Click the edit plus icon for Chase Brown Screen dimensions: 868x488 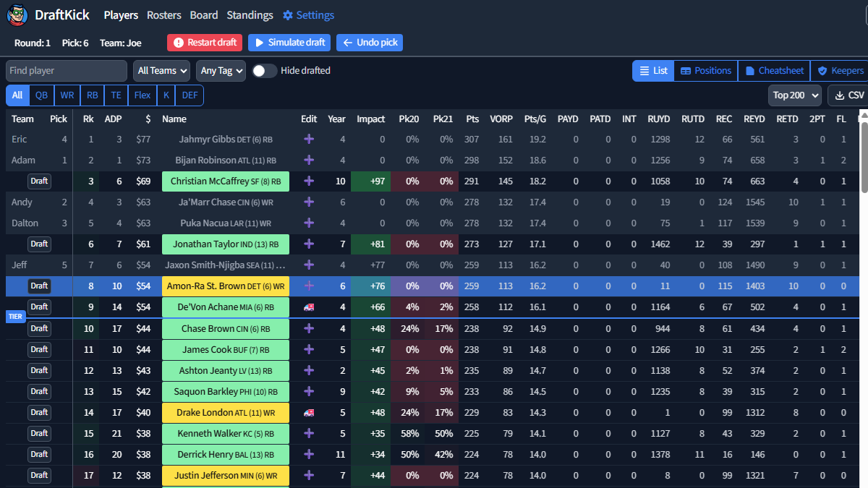pyautogui.click(x=309, y=328)
